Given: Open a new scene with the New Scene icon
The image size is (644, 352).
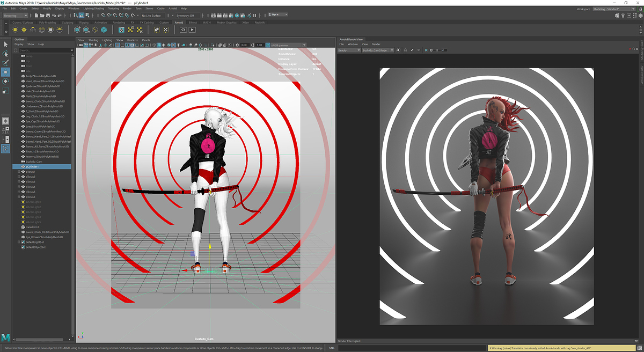Looking at the screenshot, I should [x=35, y=15].
